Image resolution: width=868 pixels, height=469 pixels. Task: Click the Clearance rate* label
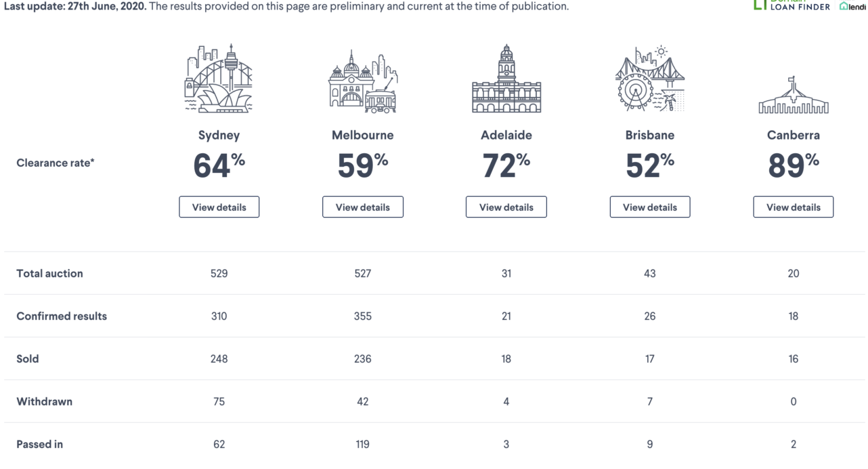point(55,163)
